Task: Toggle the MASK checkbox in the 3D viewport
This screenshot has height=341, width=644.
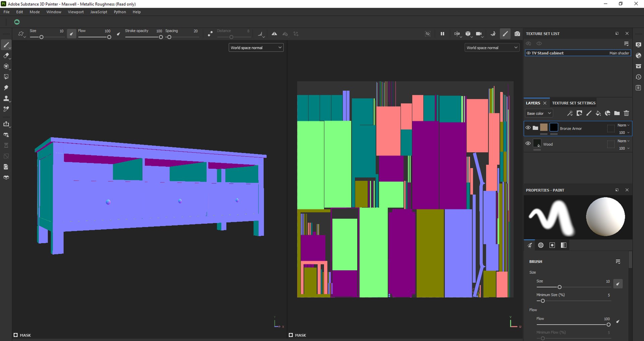Action: pyautogui.click(x=15, y=335)
